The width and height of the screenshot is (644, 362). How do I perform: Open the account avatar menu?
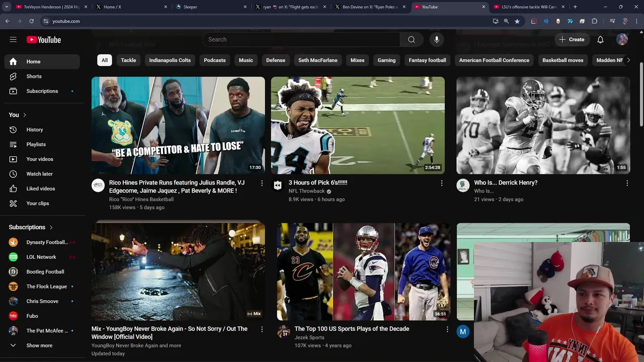[622, 40]
